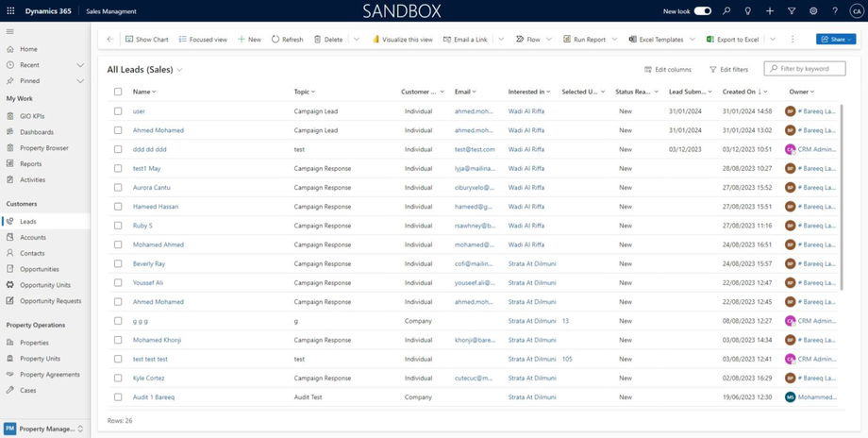Select the checkbox for Aurora Cantu row
Screen dimensions: 868x438
coord(118,187)
